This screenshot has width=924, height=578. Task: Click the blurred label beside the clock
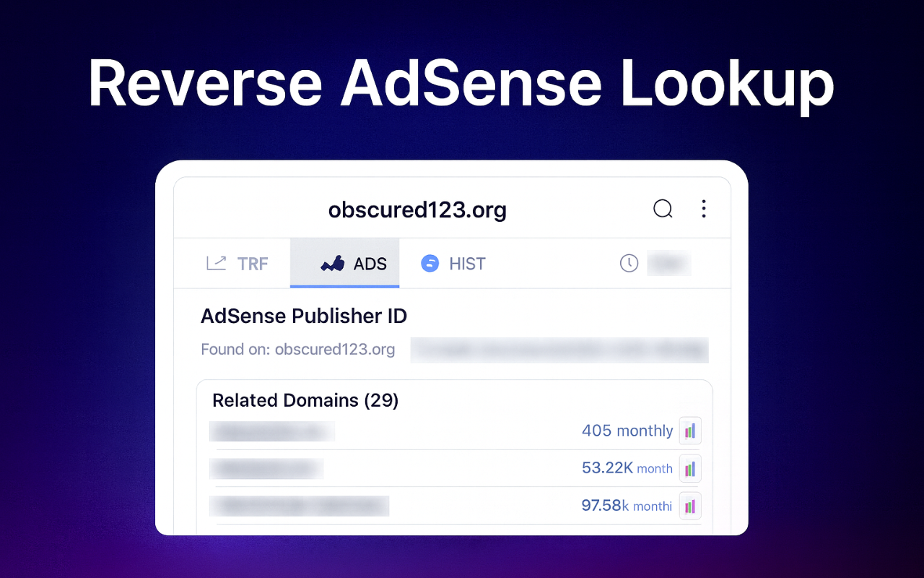[668, 264]
